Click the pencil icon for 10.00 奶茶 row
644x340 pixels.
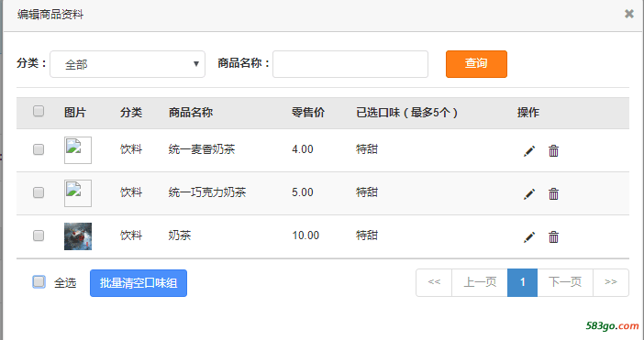coord(529,237)
